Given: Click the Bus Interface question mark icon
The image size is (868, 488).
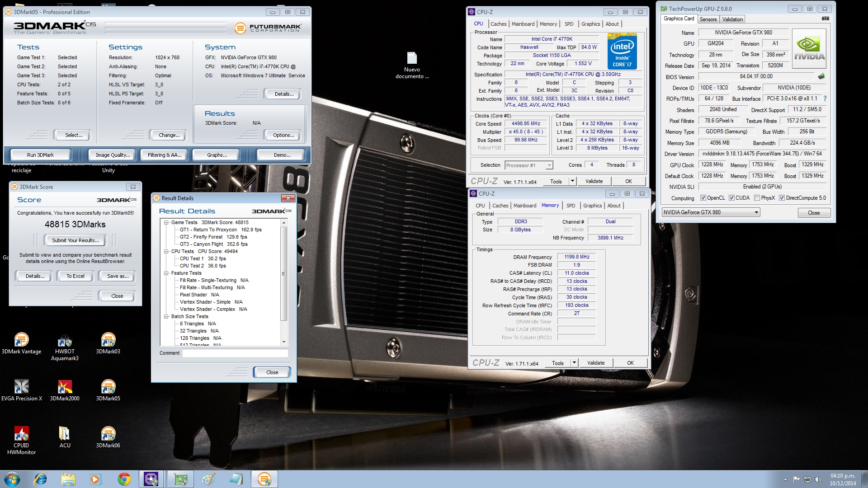Looking at the screenshot, I should (825, 99).
